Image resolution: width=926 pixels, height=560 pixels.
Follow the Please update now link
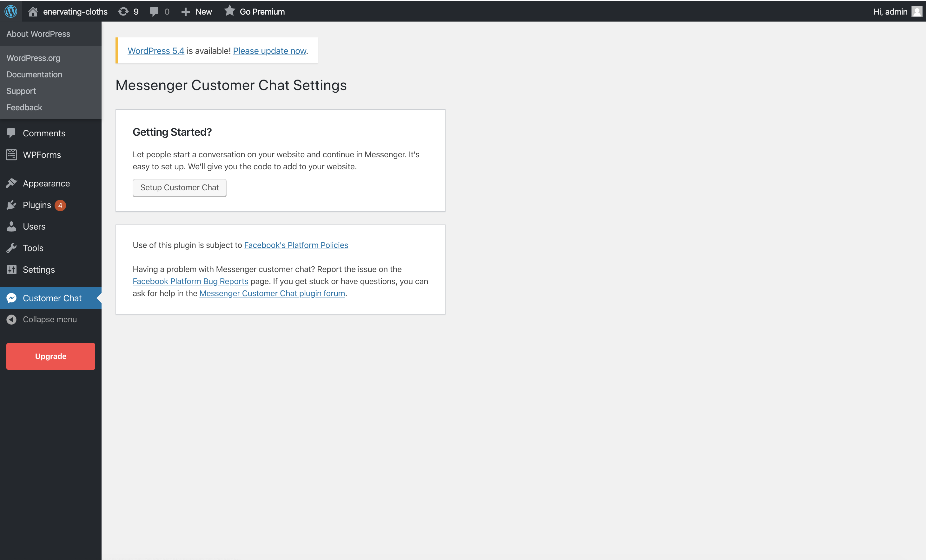tap(269, 51)
